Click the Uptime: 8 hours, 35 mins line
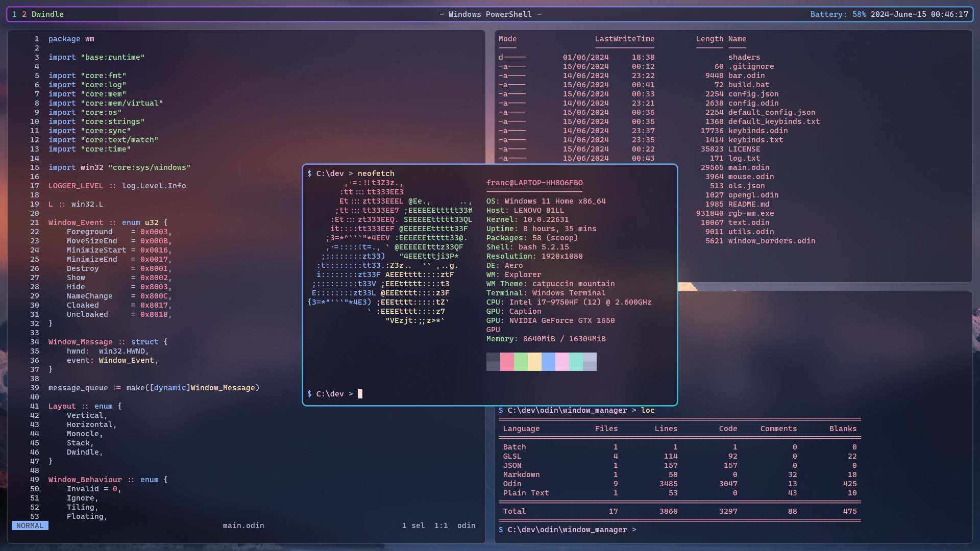 541,229
